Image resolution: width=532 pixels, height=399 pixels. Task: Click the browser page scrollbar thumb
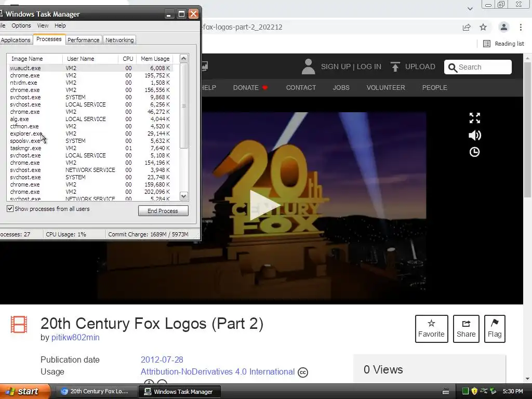(x=528, y=129)
